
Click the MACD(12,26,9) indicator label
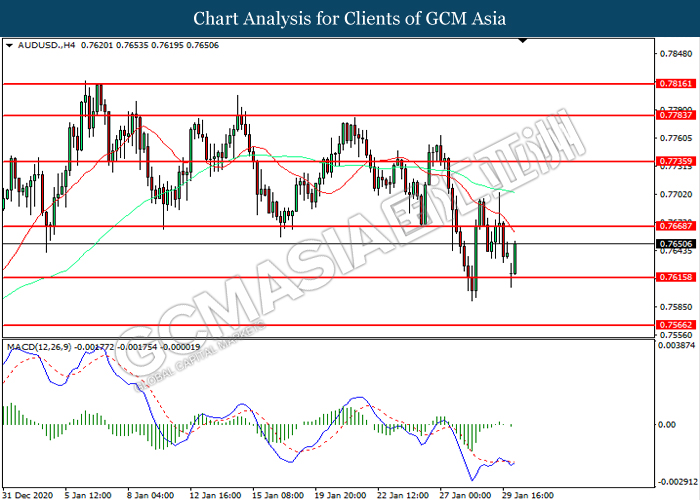coord(38,347)
